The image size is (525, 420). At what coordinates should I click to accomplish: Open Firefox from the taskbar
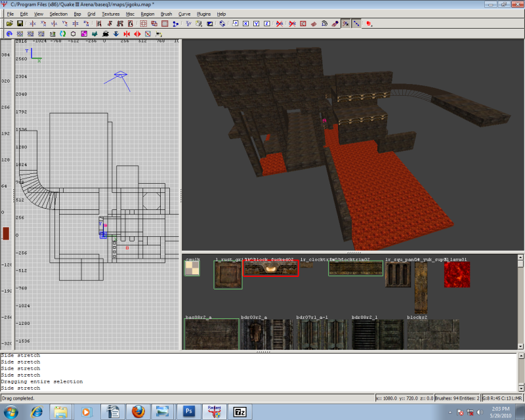138,411
